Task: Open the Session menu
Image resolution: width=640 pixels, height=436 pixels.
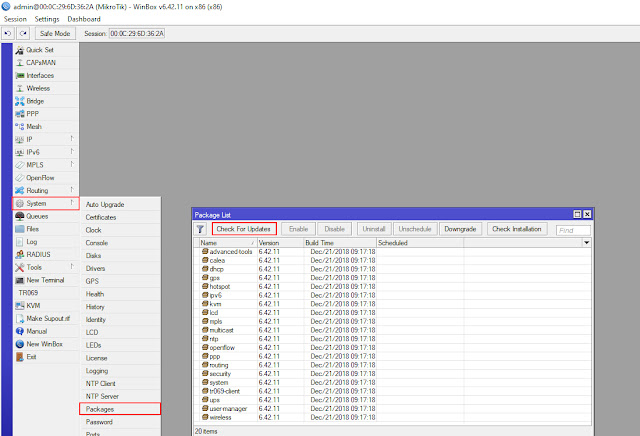Action: coord(15,19)
